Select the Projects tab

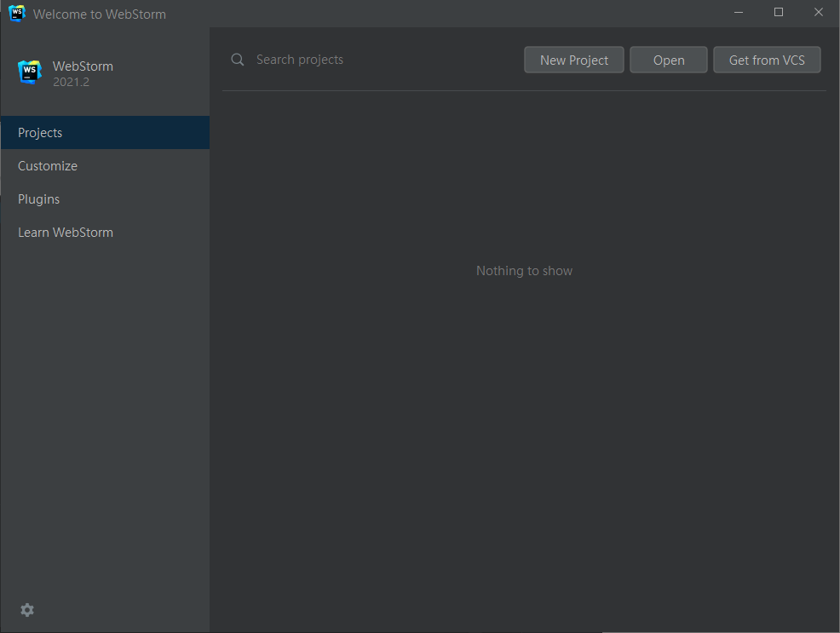(105, 133)
